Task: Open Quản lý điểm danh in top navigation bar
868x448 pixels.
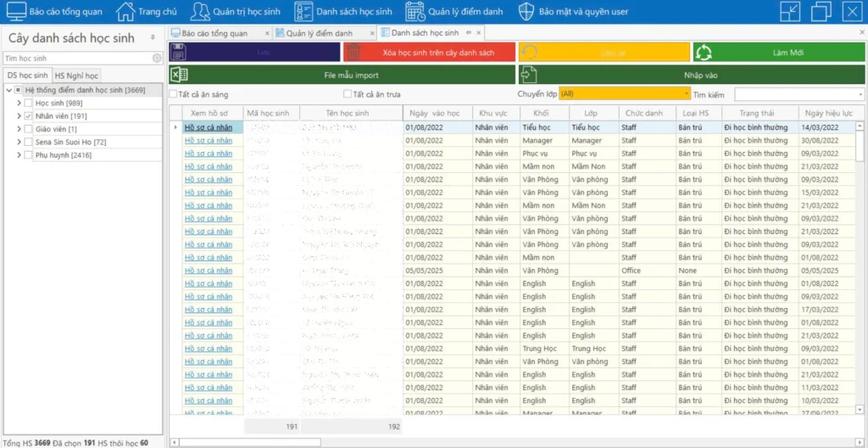Action: 454,11
